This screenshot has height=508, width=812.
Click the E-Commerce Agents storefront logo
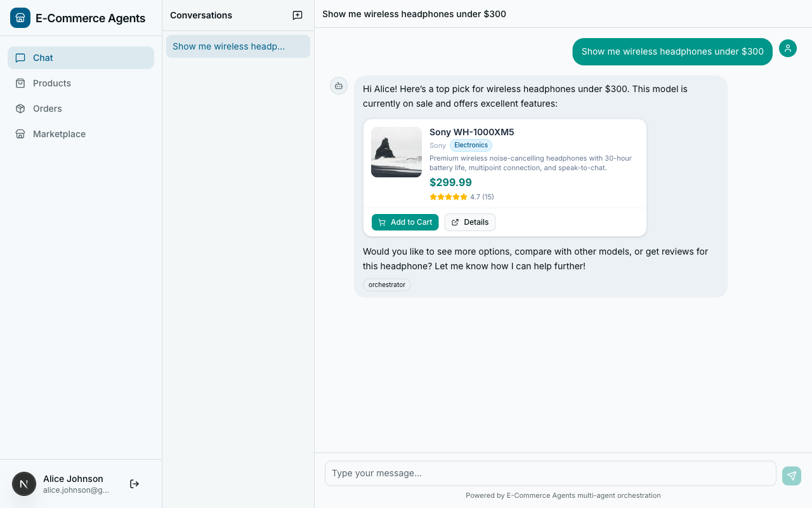[20, 18]
